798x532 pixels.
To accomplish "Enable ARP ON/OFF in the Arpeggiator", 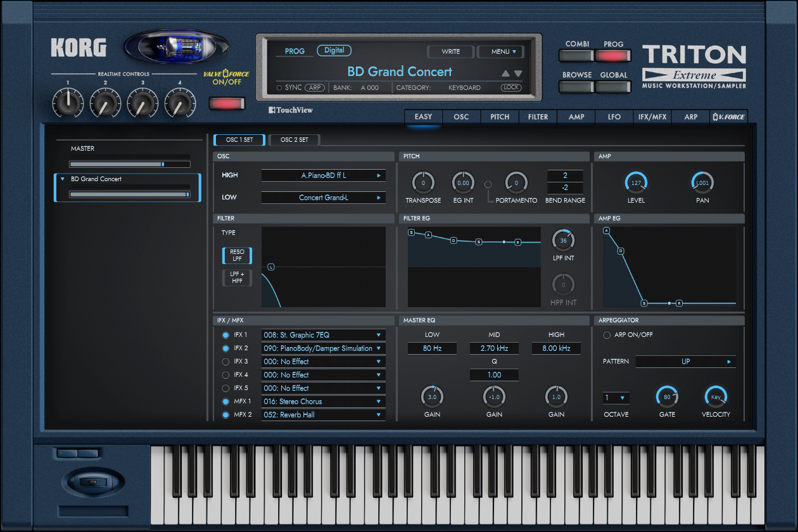I will tap(607, 335).
